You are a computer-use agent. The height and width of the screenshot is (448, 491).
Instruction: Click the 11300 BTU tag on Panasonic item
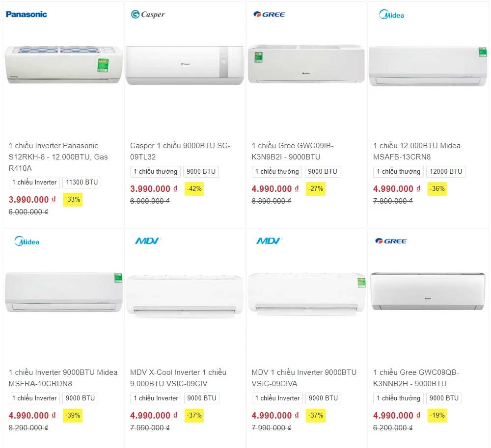point(82,182)
